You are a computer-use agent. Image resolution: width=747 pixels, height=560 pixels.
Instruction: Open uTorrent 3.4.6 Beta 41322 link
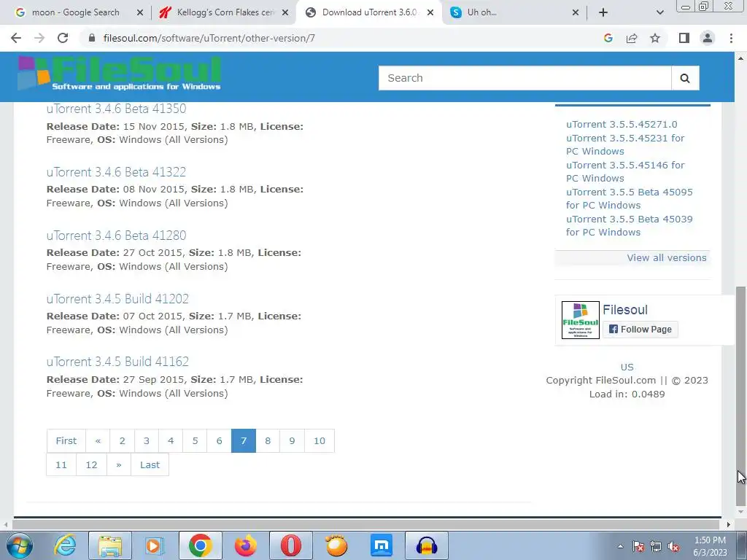coord(116,172)
